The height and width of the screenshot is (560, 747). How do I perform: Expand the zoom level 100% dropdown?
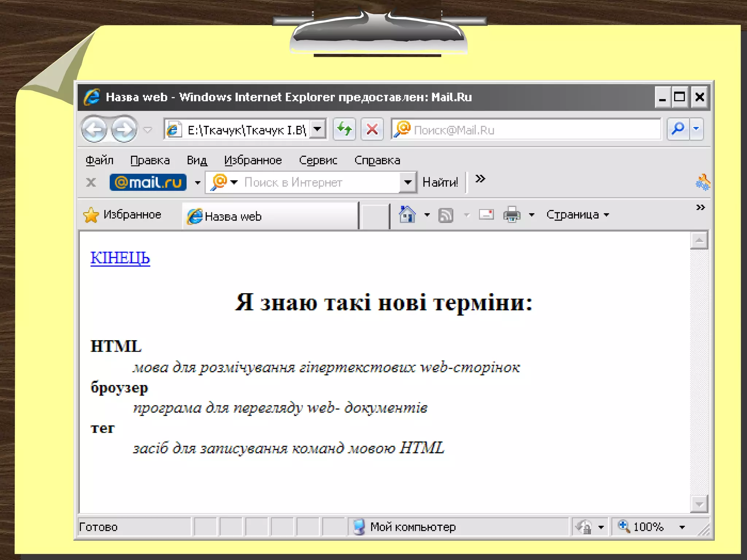pyautogui.click(x=682, y=527)
